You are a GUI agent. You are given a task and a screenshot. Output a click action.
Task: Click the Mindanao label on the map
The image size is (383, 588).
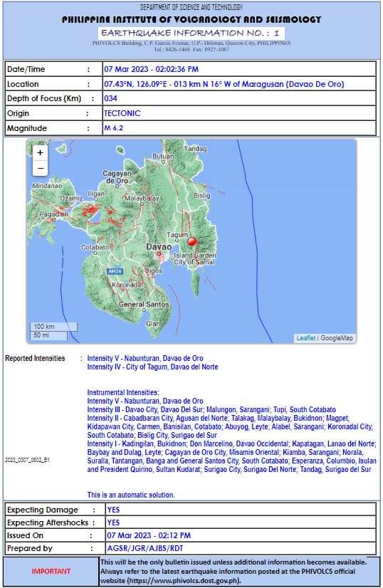pyautogui.click(x=47, y=186)
